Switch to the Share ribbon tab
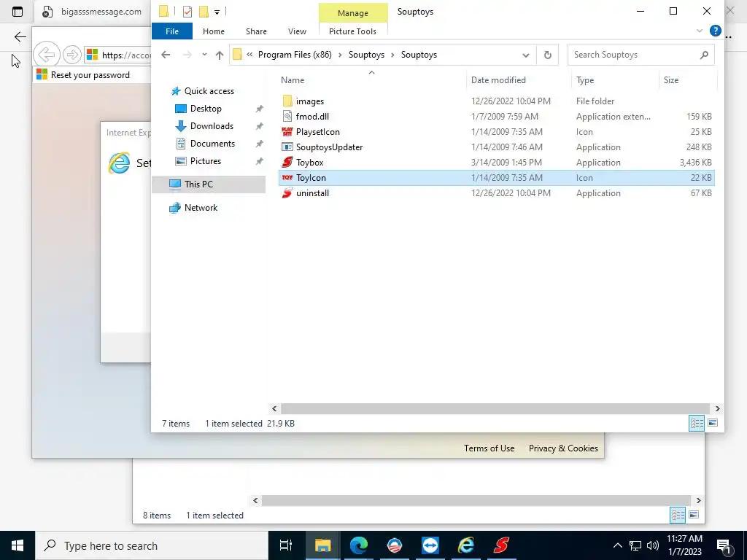The image size is (747, 560). pos(256,31)
